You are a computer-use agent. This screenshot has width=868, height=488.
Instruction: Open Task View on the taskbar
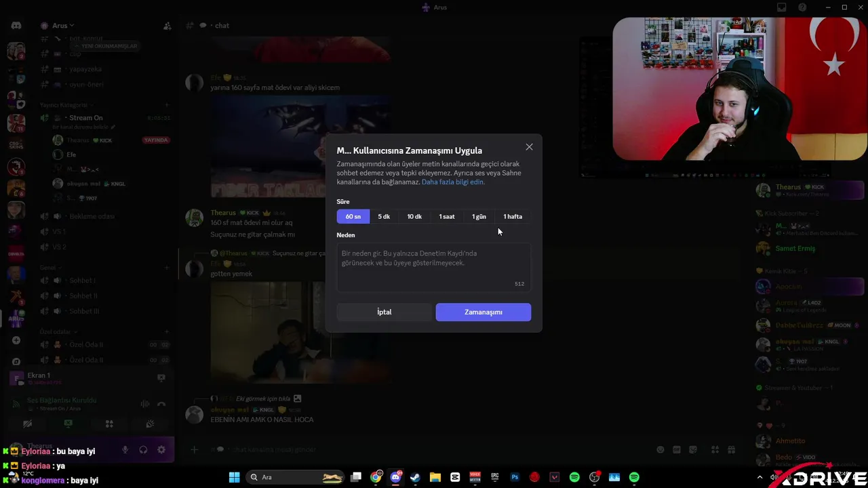pyautogui.click(x=356, y=477)
